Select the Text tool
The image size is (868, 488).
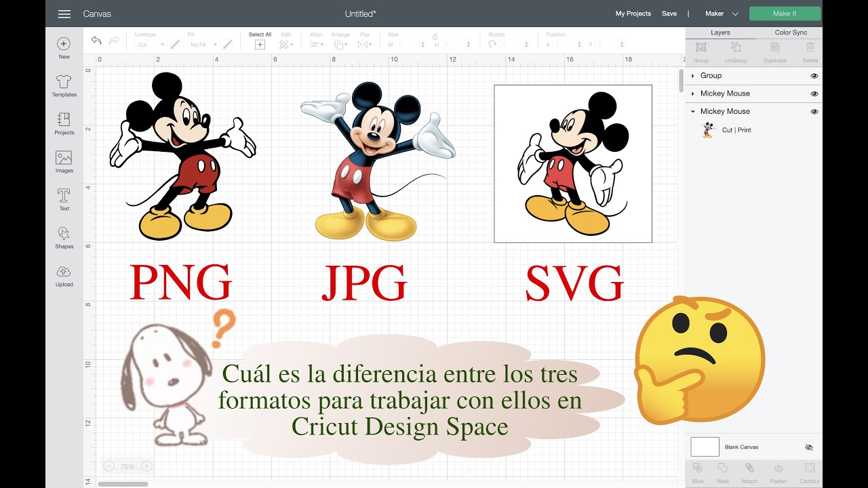tap(64, 200)
